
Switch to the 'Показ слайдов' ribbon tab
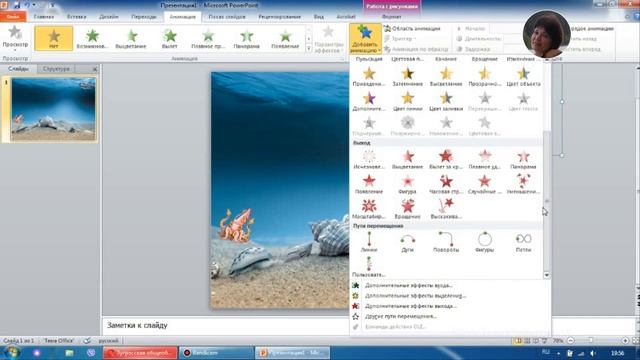click(227, 17)
